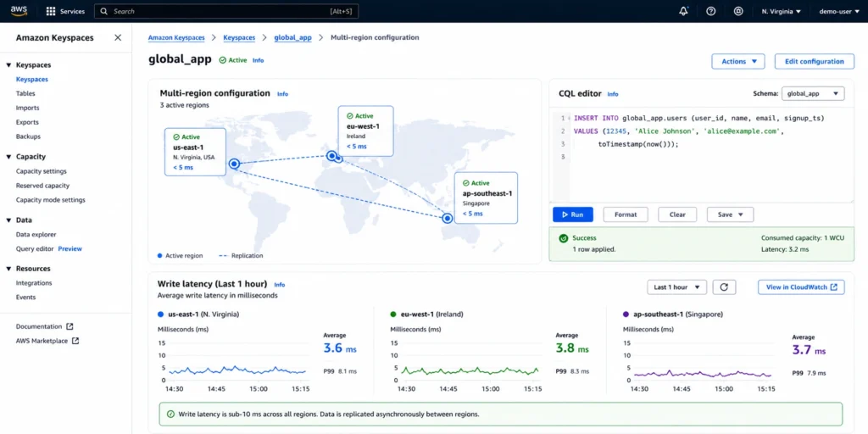868x434 pixels.
Task: Click the us-east-1 region marker on map
Action: (x=234, y=164)
